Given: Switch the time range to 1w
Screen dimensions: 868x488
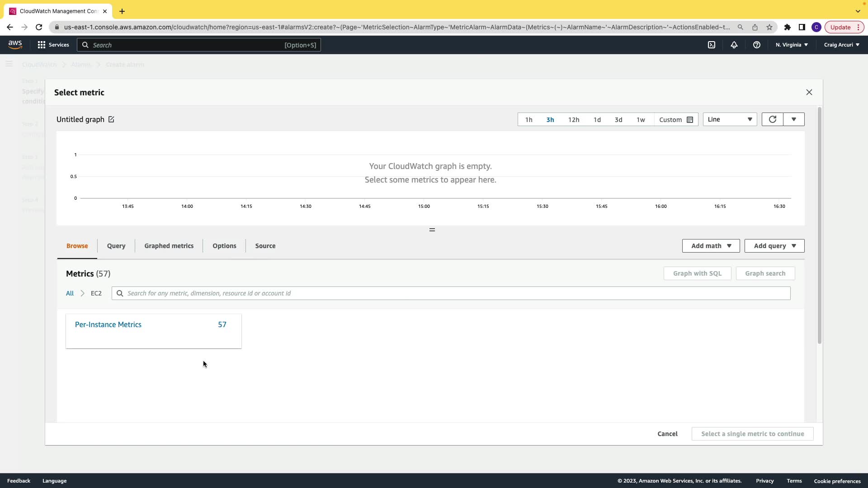Looking at the screenshot, I should click(640, 120).
